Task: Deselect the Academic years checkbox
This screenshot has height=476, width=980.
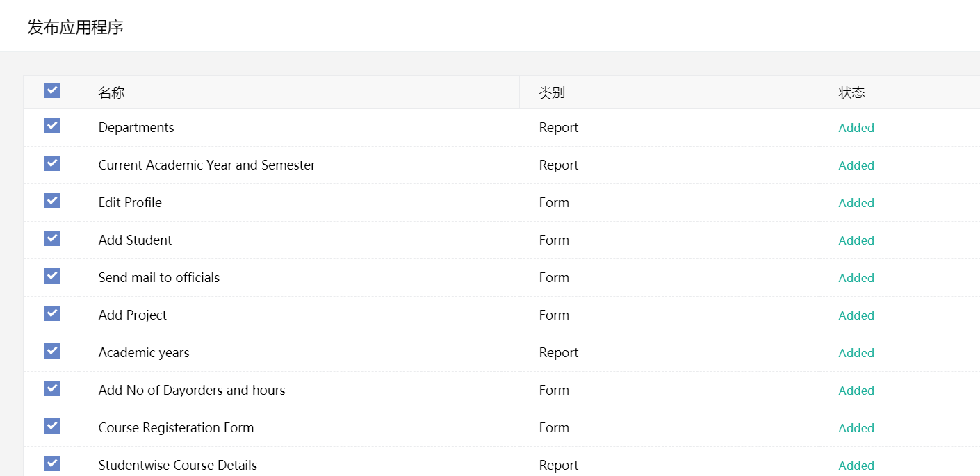Action: 52,351
